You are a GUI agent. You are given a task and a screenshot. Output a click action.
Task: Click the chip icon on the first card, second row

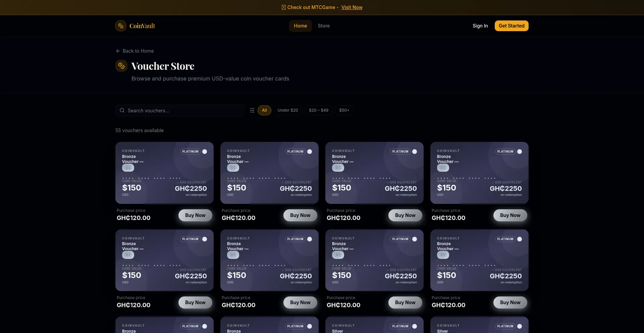tap(128, 255)
